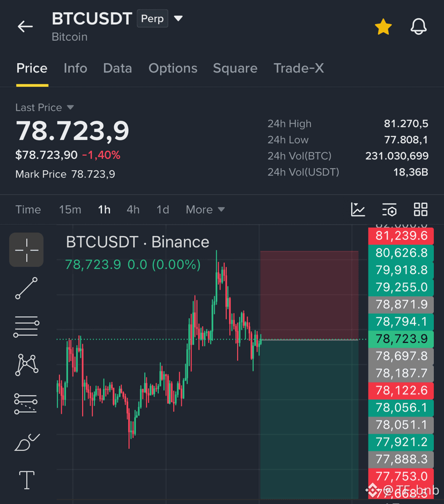
Task: Choose the 15m interval
Action: coord(70,209)
